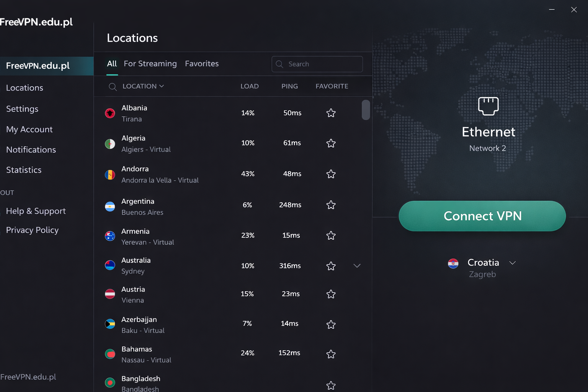Close the VPN window

[x=574, y=10]
